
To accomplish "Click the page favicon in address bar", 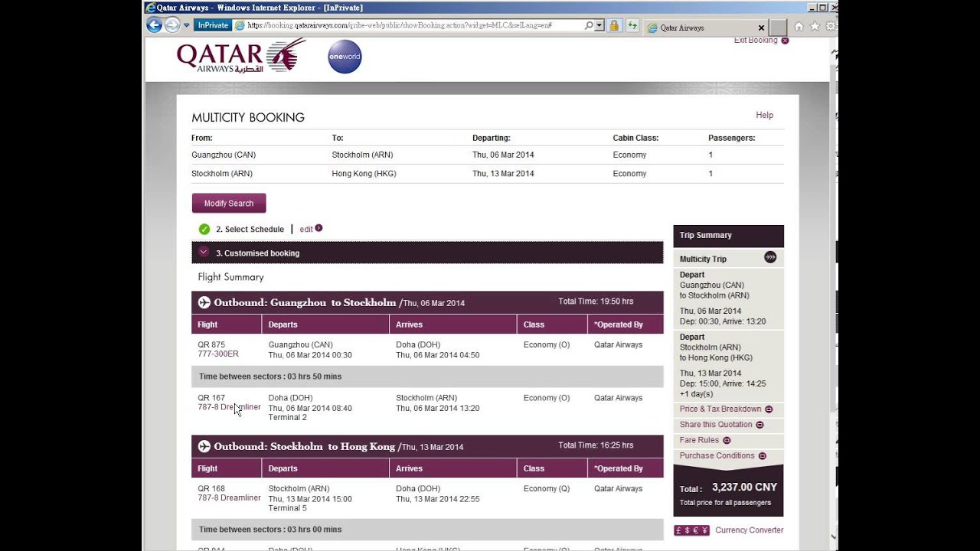I will click(x=240, y=25).
